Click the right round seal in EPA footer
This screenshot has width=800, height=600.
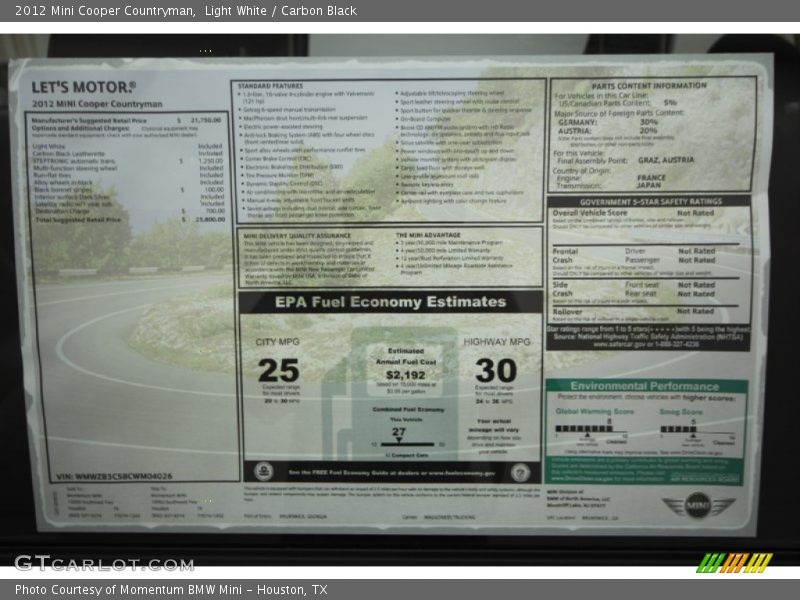point(519,473)
